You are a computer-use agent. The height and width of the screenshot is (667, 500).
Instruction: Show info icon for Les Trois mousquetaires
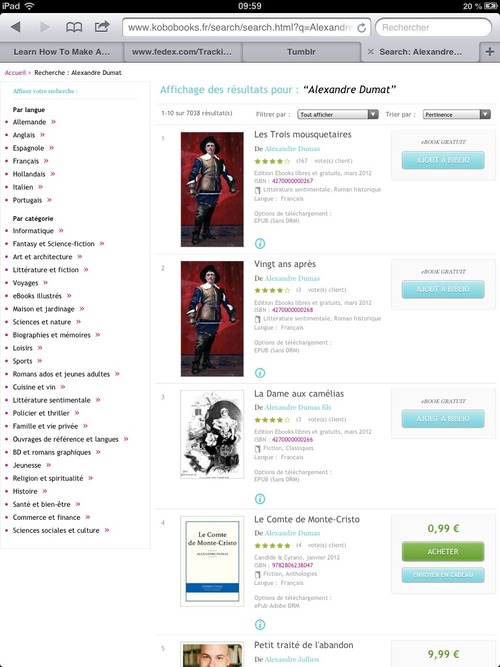(x=260, y=243)
